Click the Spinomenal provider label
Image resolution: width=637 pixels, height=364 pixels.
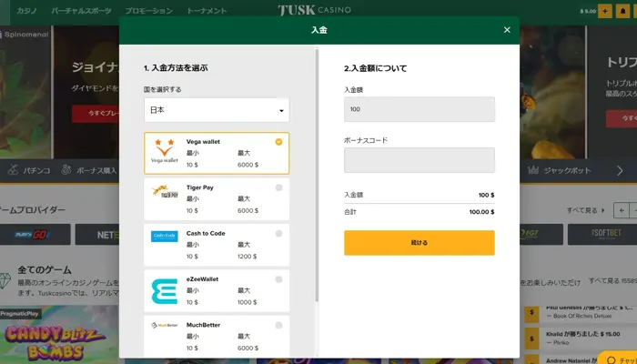coord(25,35)
